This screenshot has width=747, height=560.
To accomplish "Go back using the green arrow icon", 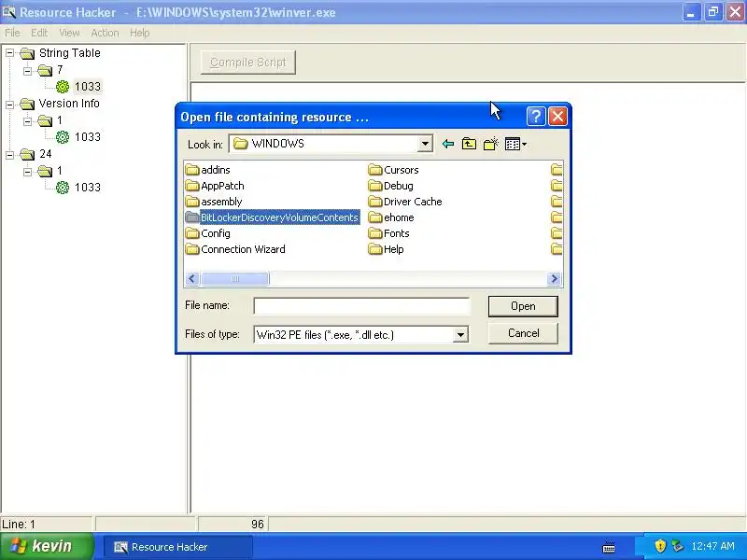I will coord(447,144).
